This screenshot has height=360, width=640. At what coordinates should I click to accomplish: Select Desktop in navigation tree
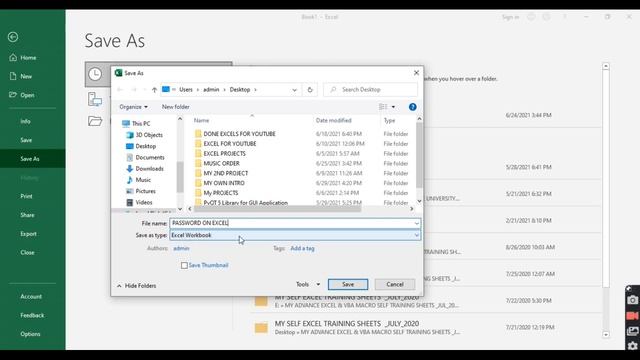(141, 146)
